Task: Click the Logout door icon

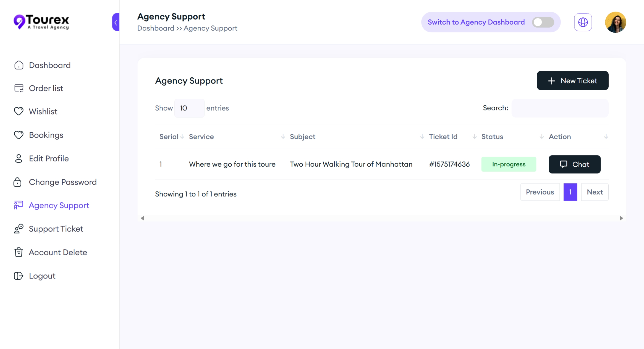Action: pyautogui.click(x=19, y=276)
